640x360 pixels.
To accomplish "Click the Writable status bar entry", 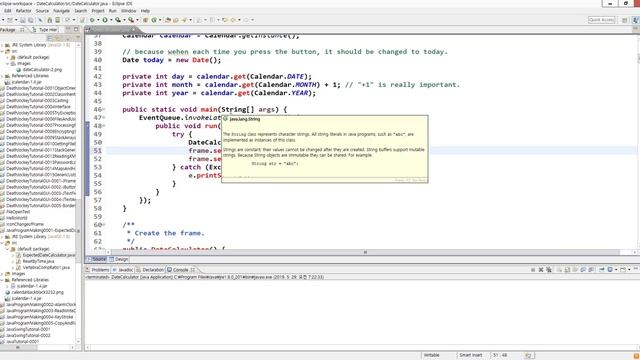I will tap(431, 355).
